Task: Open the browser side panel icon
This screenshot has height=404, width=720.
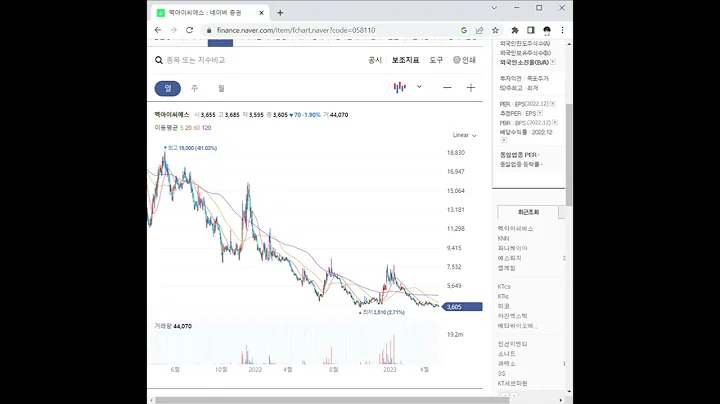Action: tap(530, 30)
